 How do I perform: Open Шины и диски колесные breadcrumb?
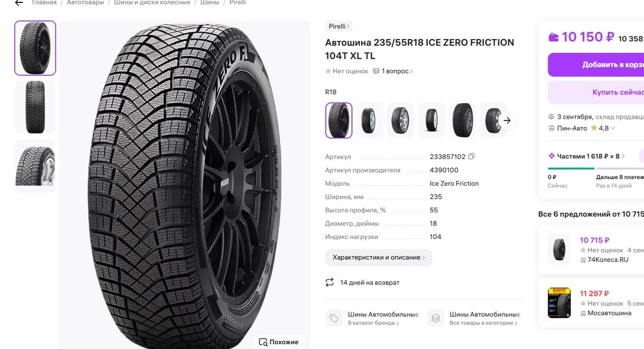[152, 3]
